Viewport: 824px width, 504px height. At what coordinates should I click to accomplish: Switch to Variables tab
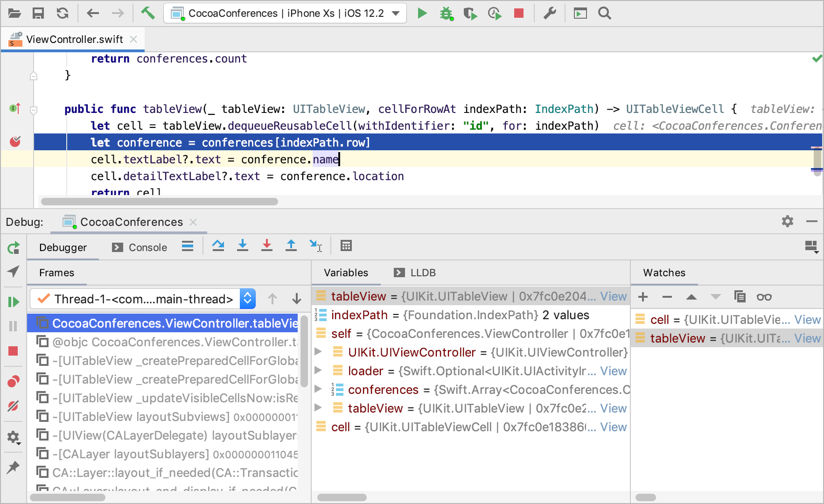pyautogui.click(x=346, y=273)
